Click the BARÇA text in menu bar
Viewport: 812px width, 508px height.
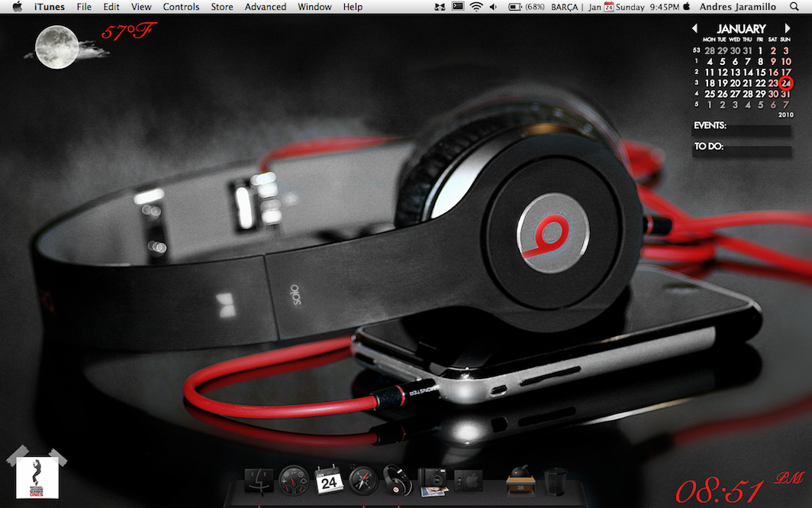tap(565, 7)
